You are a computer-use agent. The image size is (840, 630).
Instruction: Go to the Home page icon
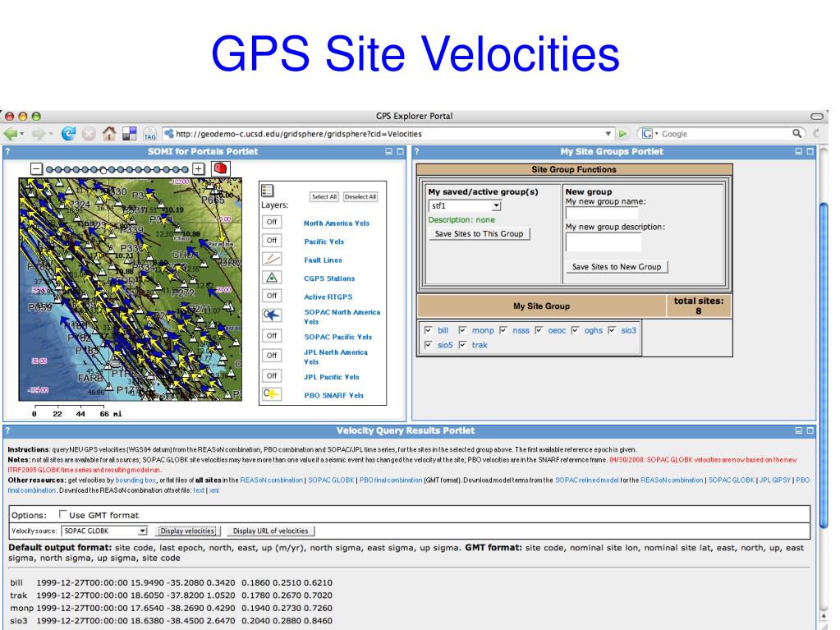coord(109,133)
